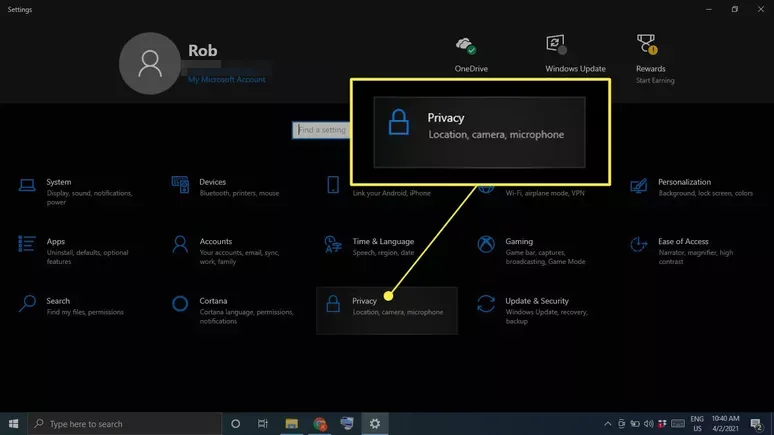Open Update & Security refresh icon

pyautogui.click(x=486, y=304)
